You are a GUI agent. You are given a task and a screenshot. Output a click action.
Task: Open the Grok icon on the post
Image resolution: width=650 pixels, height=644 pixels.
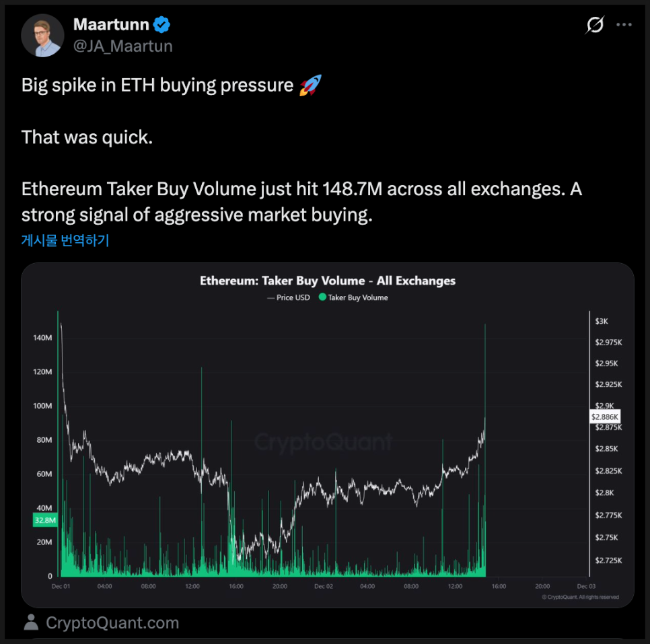pos(595,26)
